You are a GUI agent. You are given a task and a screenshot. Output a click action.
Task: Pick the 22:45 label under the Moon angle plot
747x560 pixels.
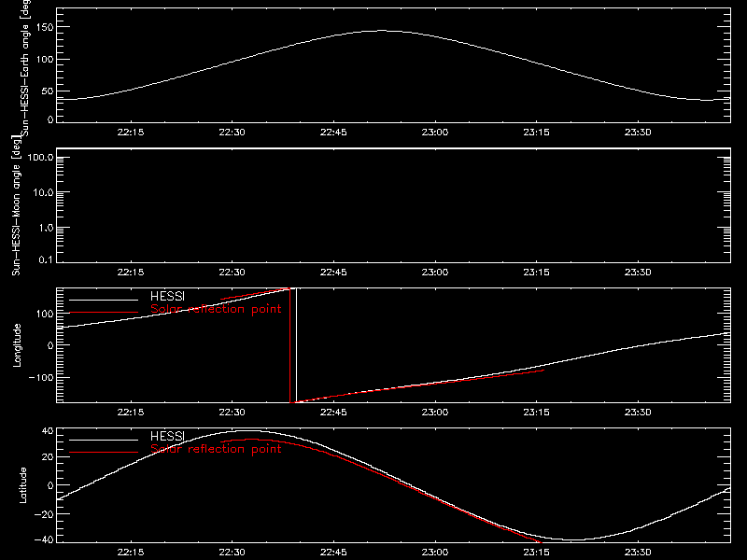(333, 273)
